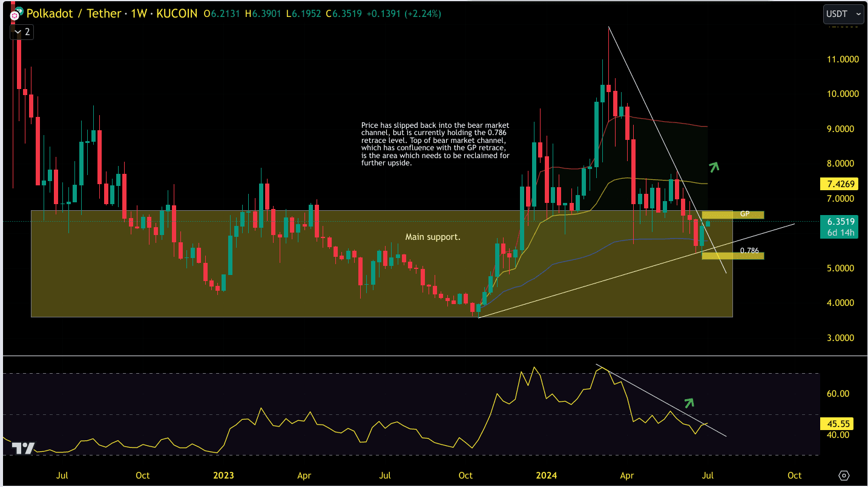Click the 60.00 RSI axis label
868x487 pixels.
[838, 394]
